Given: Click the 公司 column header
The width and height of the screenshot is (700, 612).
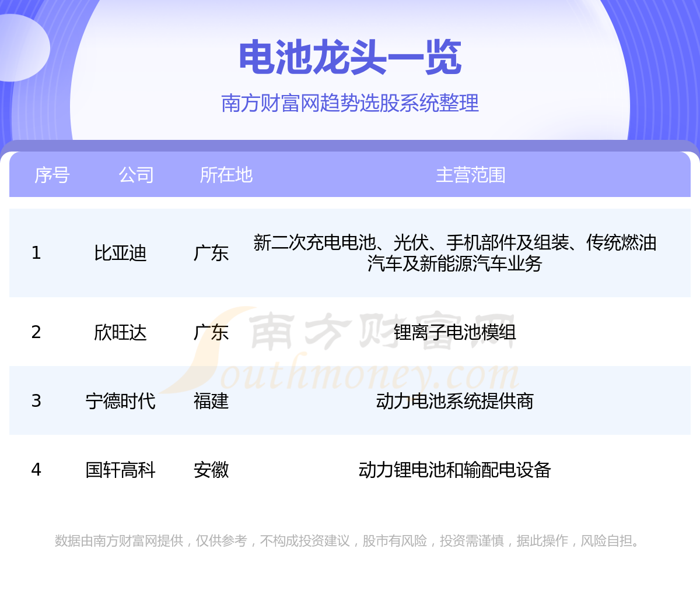Looking at the screenshot, I should click(136, 175).
